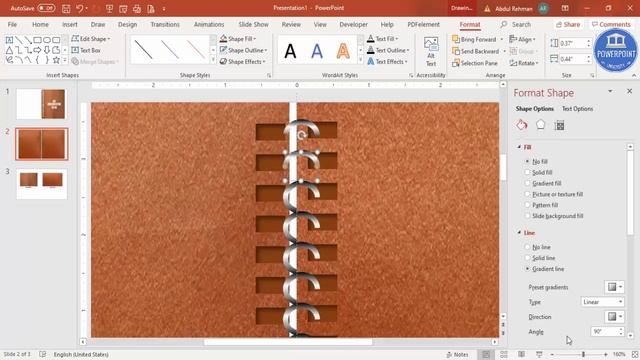Open Align dropdown
The width and height of the screenshot is (640, 360).
(x=522, y=39)
